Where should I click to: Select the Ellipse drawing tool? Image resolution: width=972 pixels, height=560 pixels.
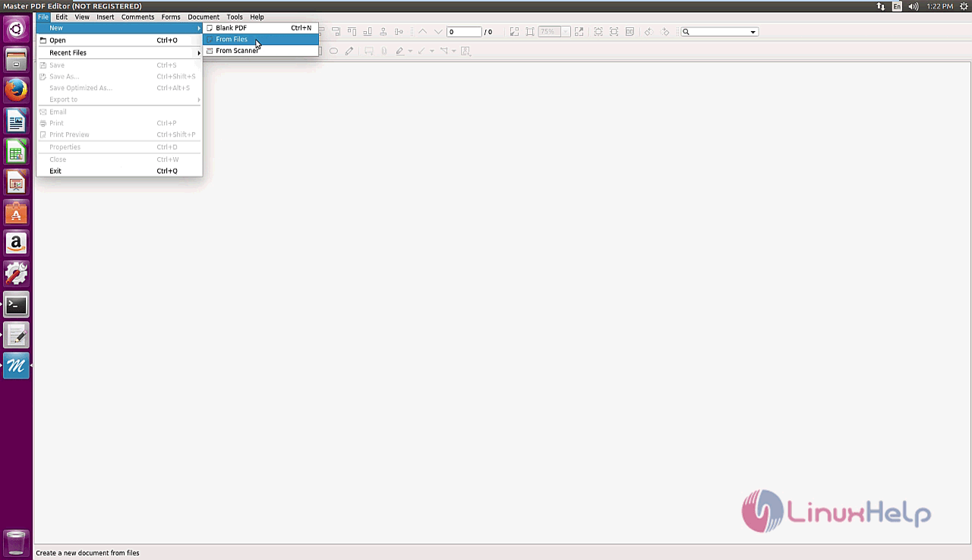click(333, 51)
